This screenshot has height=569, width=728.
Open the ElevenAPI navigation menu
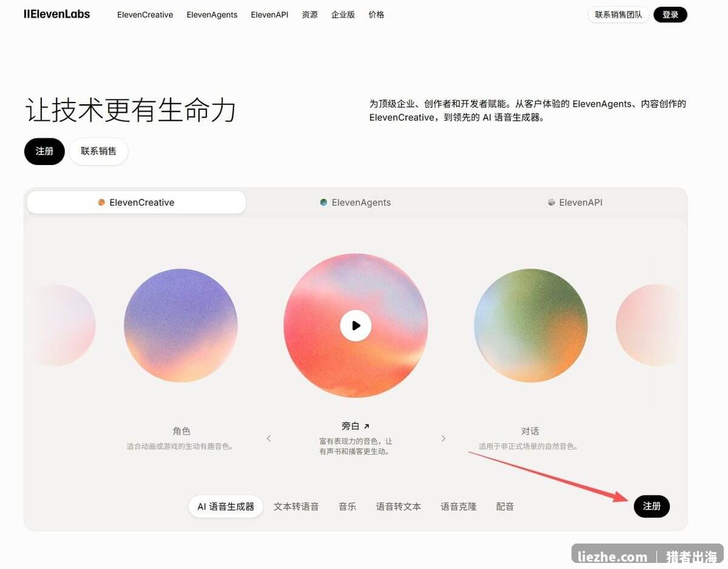269,15
